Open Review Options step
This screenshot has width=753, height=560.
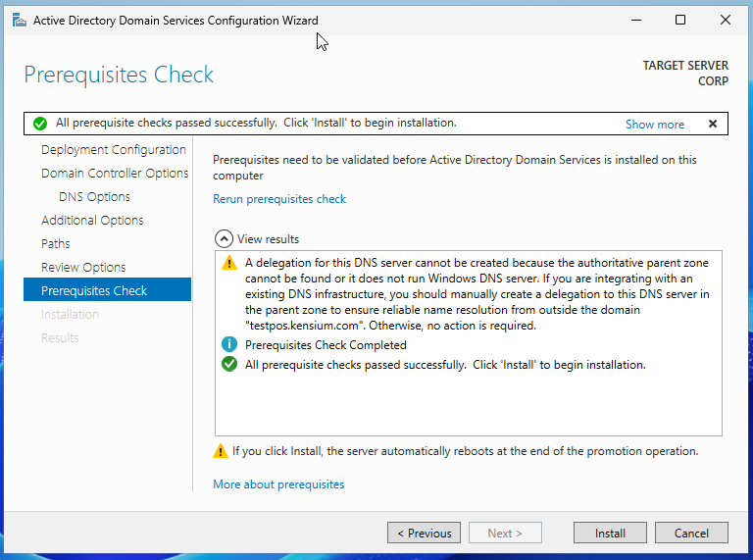[x=83, y=267]
